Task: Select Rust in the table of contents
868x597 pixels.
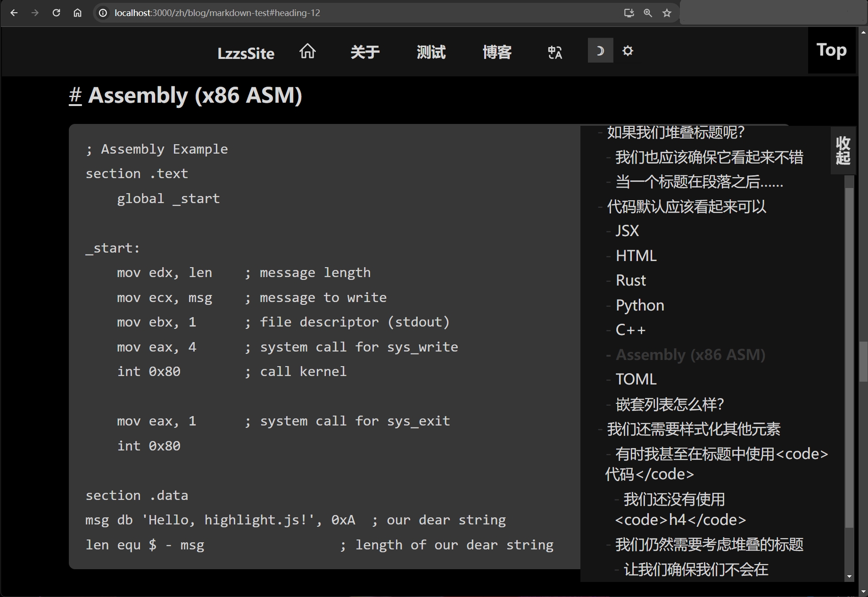Action: tap(631, 280)
